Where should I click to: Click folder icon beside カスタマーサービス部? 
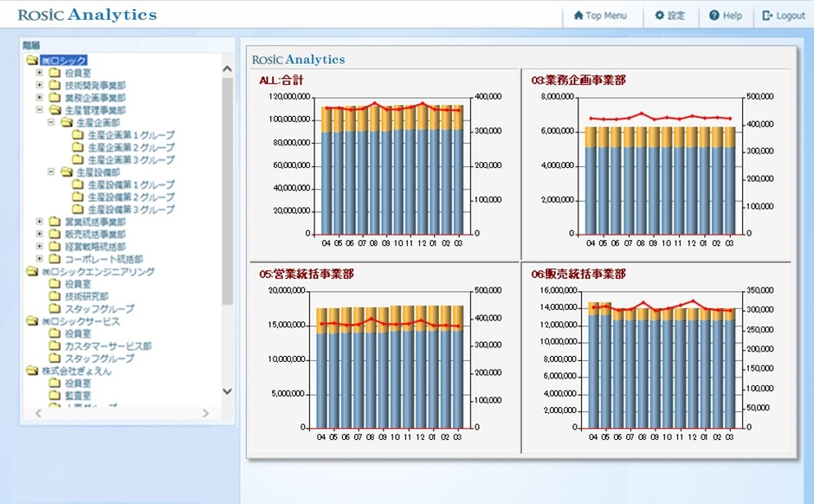click(x=55, y=346)
